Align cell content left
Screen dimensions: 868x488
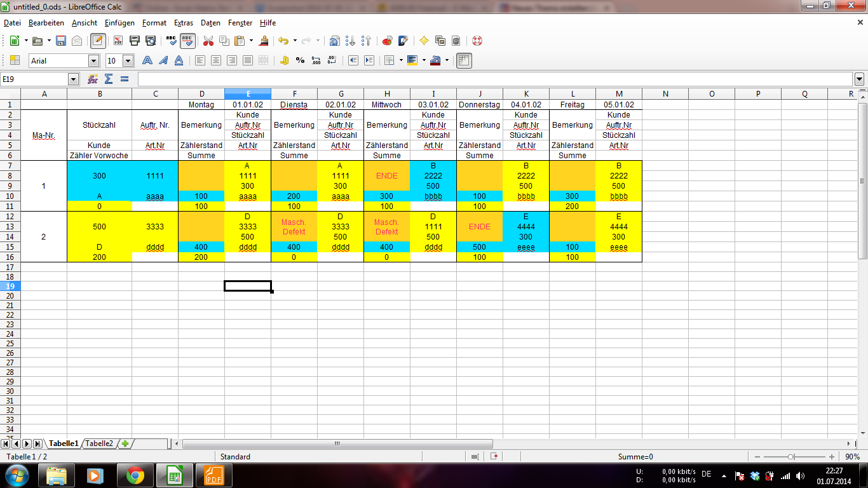point(200,60)
